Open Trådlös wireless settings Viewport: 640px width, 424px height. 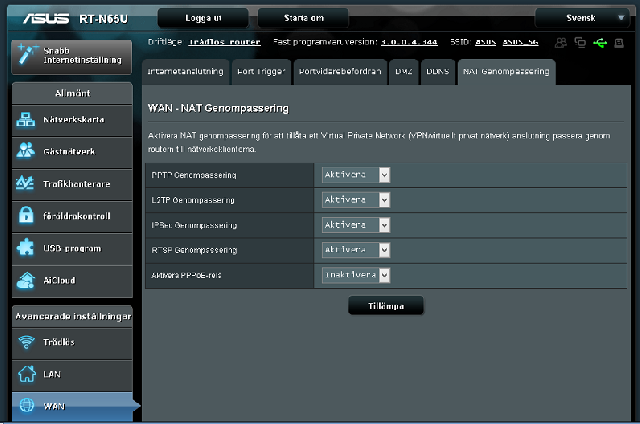tap(72, 342)
